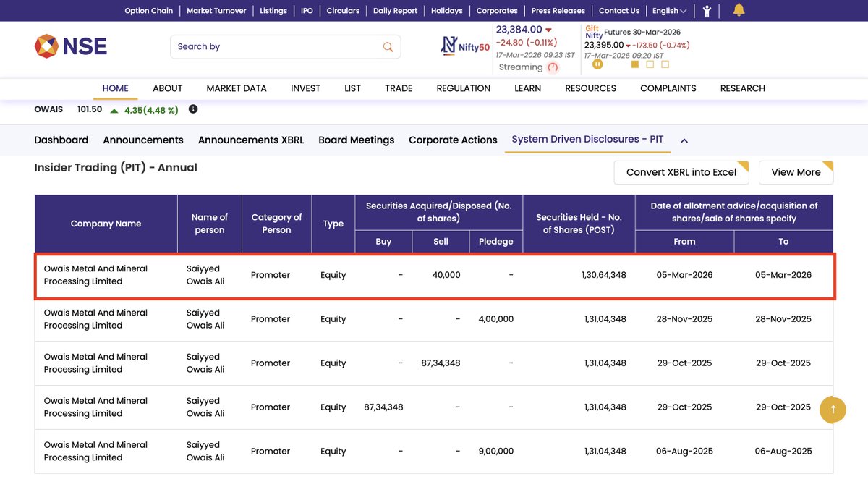The width and height of the screenshot is (868, 487).
Task: Click the 1,30,64,348 shares held cell
Action: [x=604, y=275]
